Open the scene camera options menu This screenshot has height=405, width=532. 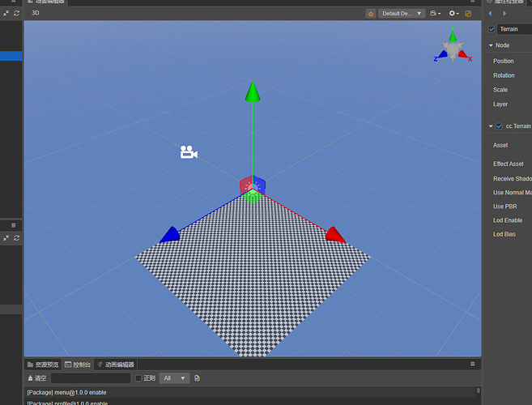point(435,14)
